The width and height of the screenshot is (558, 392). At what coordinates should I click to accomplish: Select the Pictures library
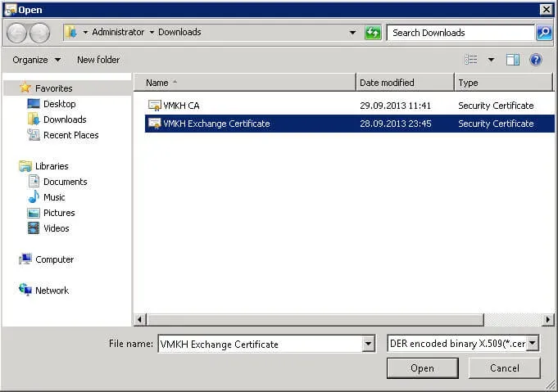click(x=59, y=213)
